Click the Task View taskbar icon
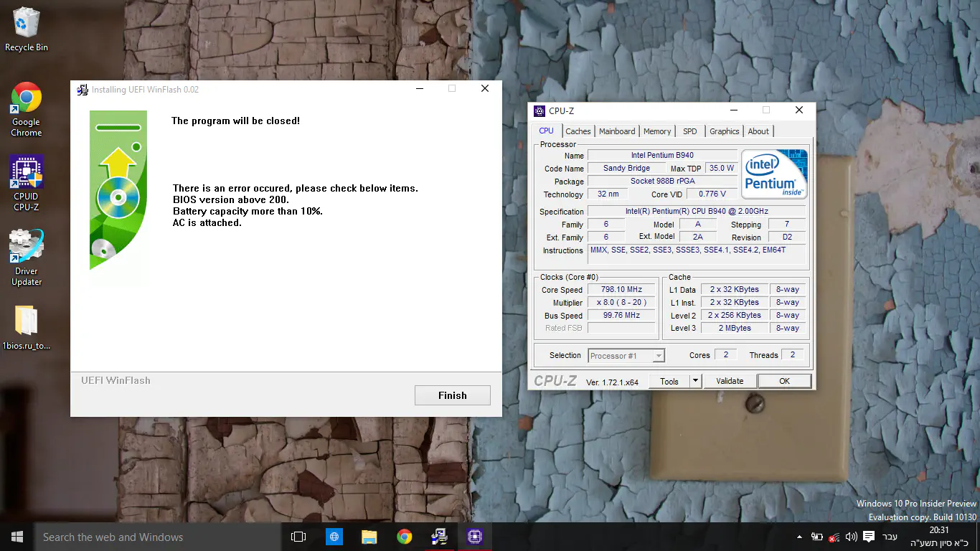The image size is (980, 551). pos(298,537)
